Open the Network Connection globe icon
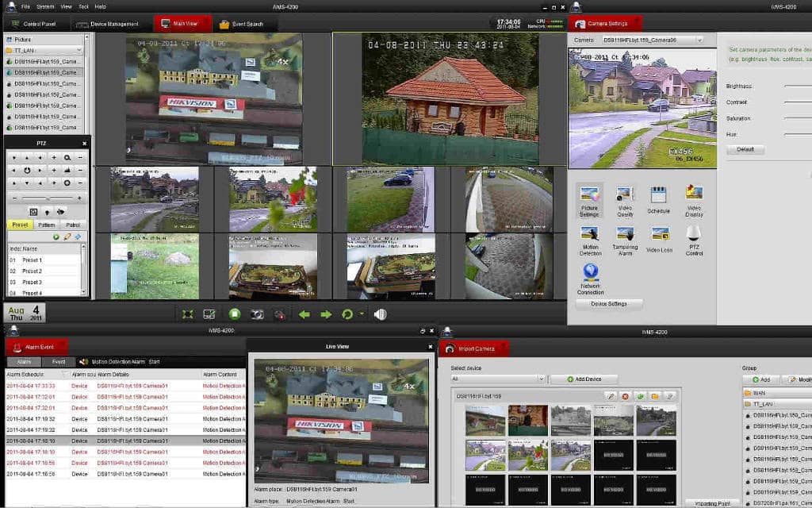Screen dimensions: 812x508 (x=590, y=272)
